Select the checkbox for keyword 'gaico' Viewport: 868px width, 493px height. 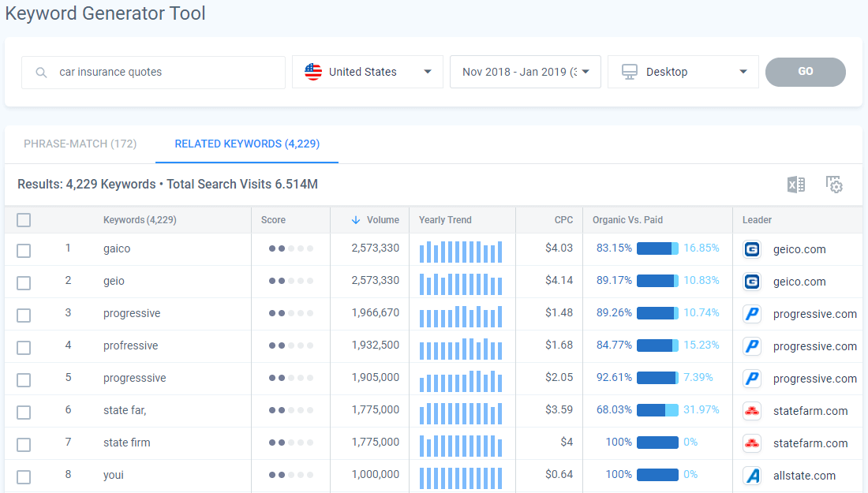click(x=24, y=248)
